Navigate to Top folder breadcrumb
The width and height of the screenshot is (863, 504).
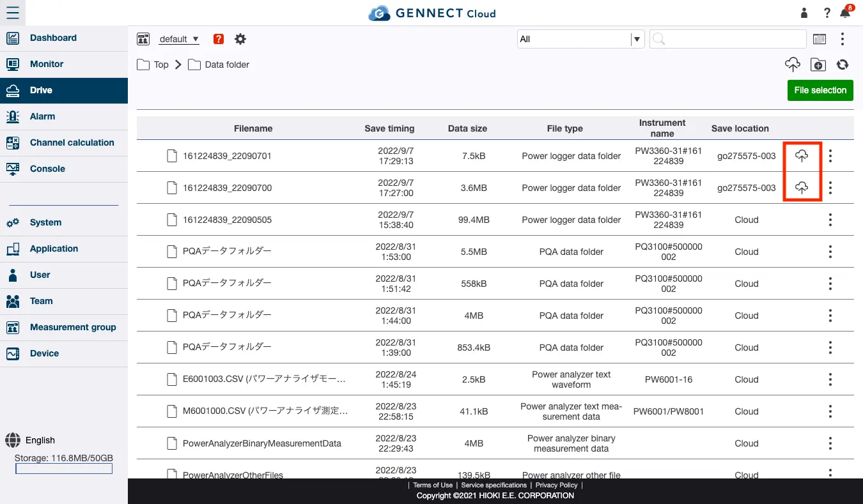point(153,65)
